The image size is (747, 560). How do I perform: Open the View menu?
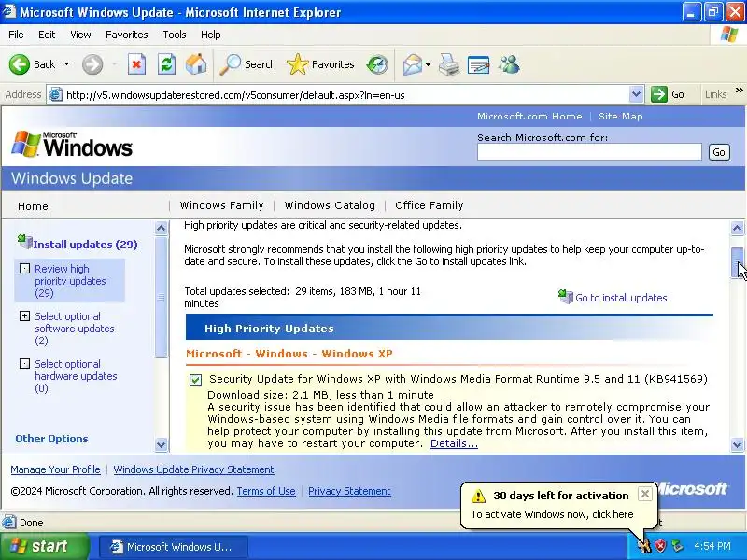80,35
